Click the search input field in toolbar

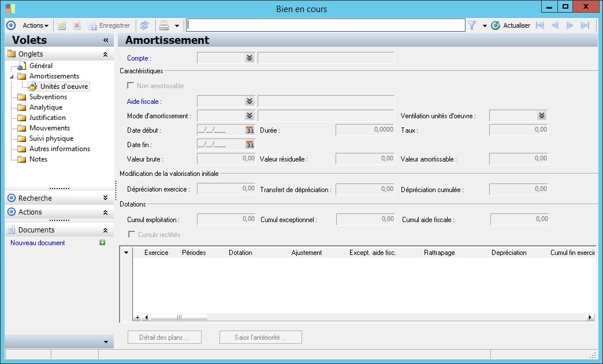[x=325, y=25]
